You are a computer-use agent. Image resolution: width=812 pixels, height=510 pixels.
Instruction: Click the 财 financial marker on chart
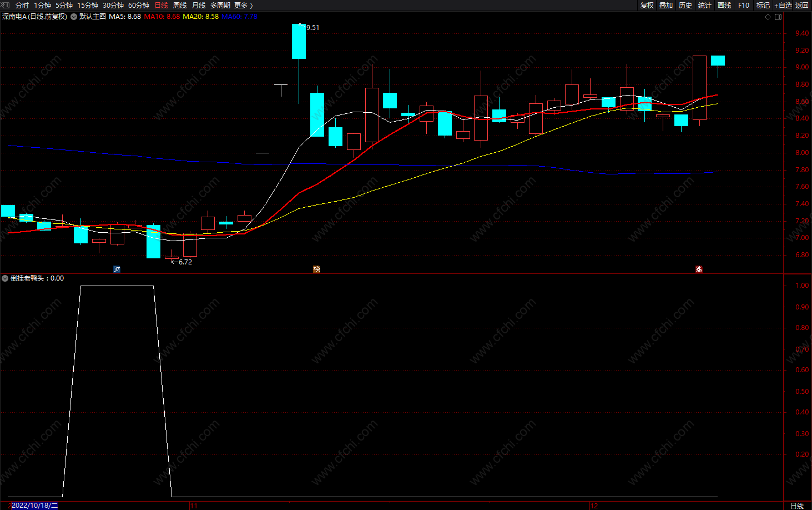[x=117, y=269]
